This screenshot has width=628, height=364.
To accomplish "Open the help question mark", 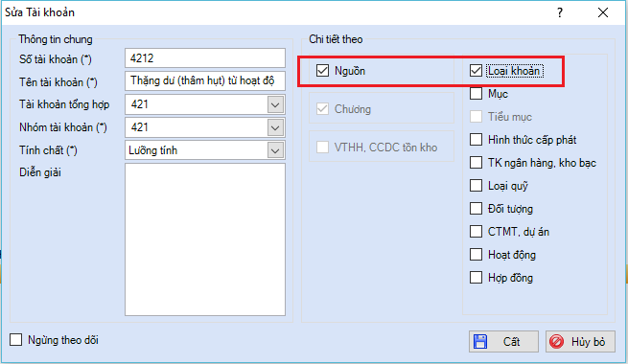I will (560, 12).
